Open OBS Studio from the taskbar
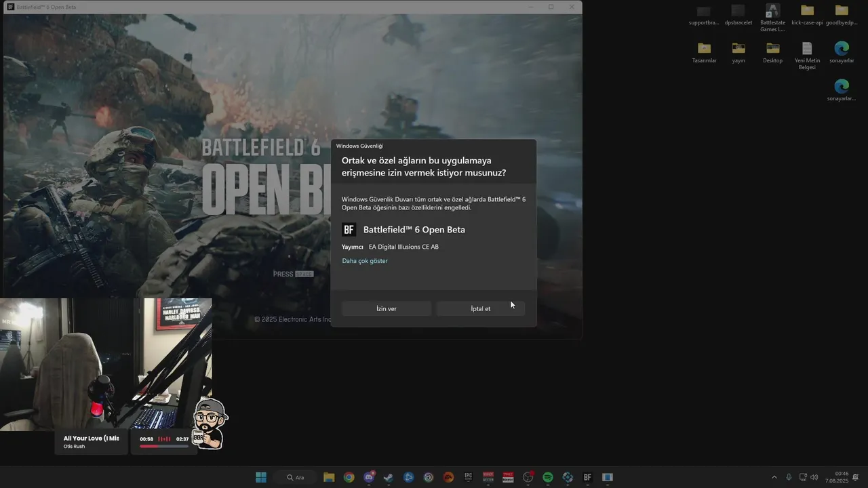This screenshot has height=488, width=868. coord(528,477)
